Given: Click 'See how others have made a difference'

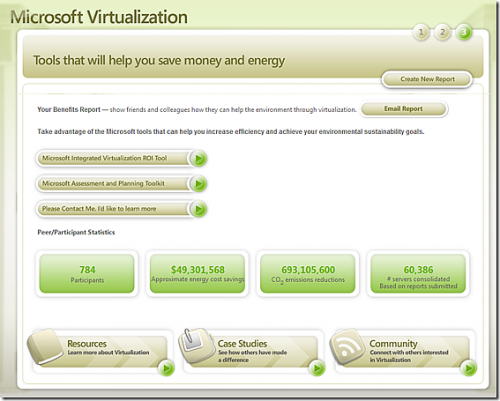Looking at the screenshot, I should pos(252,356).
